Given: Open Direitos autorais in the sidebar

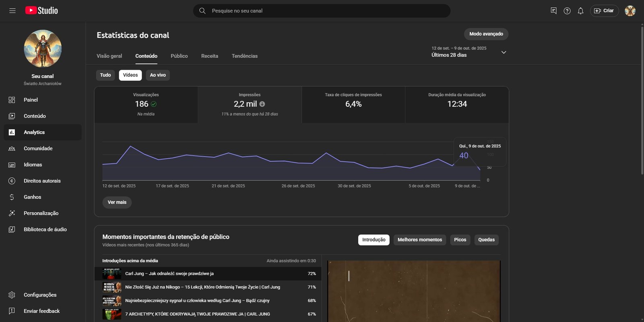Looking at the screenshot, I should pos(42,181).
